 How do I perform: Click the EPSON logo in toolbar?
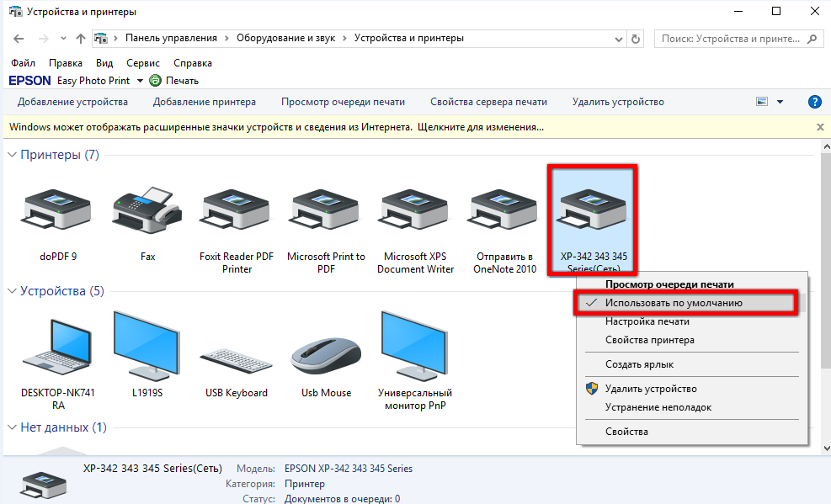point(29,81)
